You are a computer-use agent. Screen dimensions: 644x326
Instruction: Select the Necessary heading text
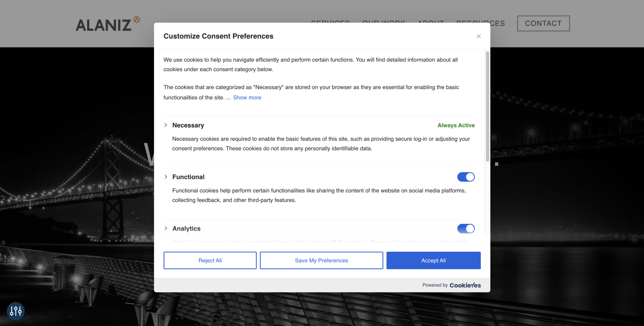coord(188,125)
